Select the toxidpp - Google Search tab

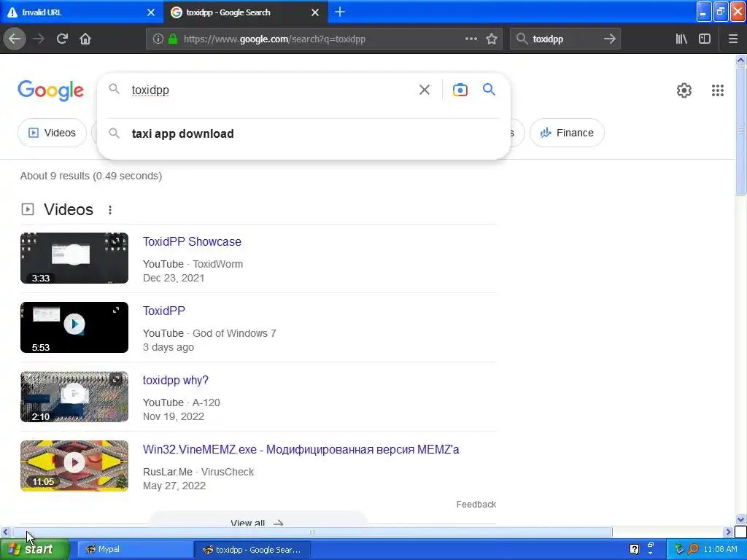245,12
